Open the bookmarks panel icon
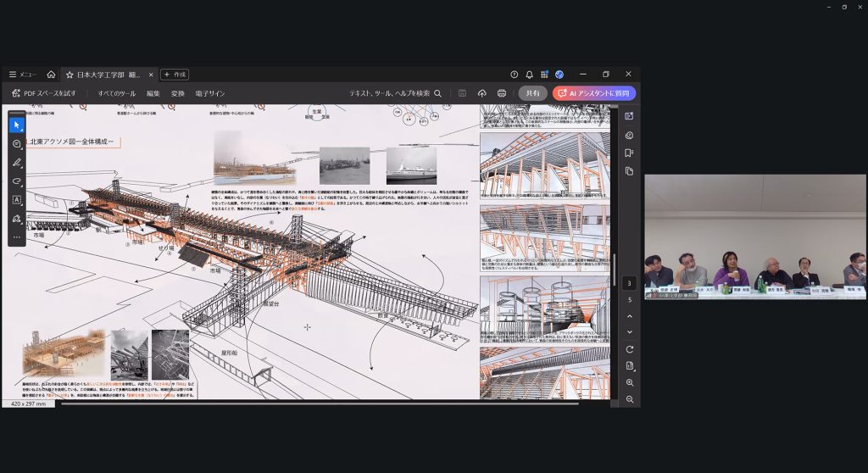The width and height of the screenshot is (868, 473). (x=629, y=153)
